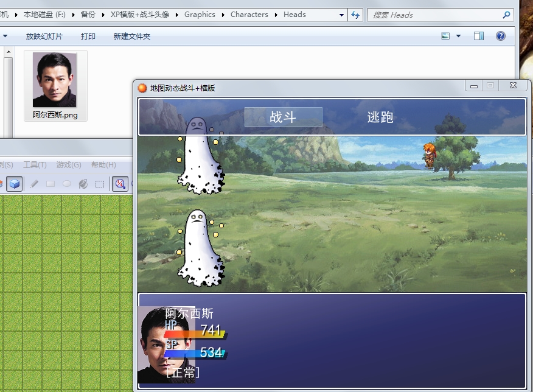Expand the arrow after Graphics breadcrumb
The height and width of the screenshot is (392, 533).
coord(223,15)
